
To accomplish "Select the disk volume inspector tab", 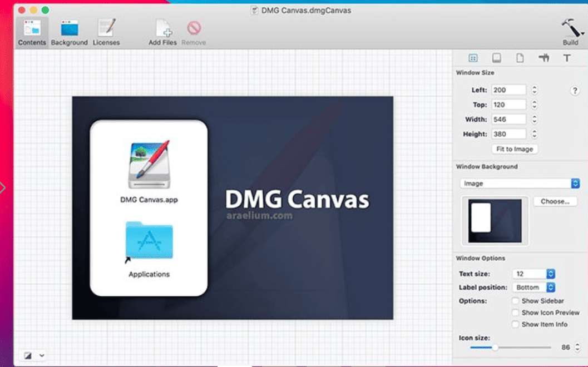I will coord(497,58).
